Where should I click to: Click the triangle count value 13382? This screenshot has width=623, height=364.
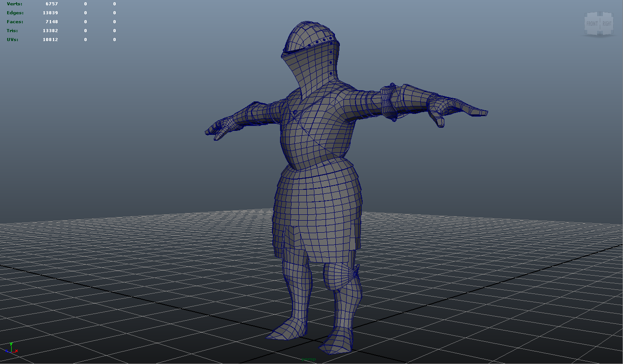(x=50, y=31)
